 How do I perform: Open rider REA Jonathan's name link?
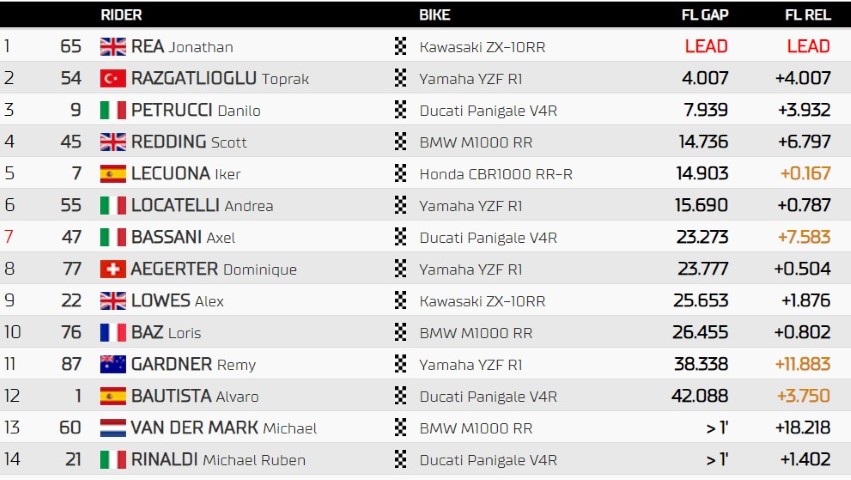tap(182, 47)
